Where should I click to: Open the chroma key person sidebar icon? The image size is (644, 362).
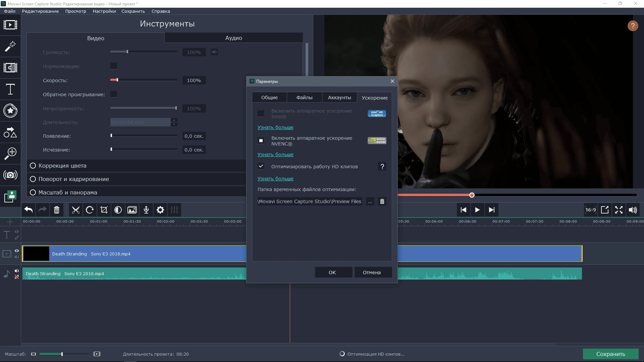click(10, 196)
